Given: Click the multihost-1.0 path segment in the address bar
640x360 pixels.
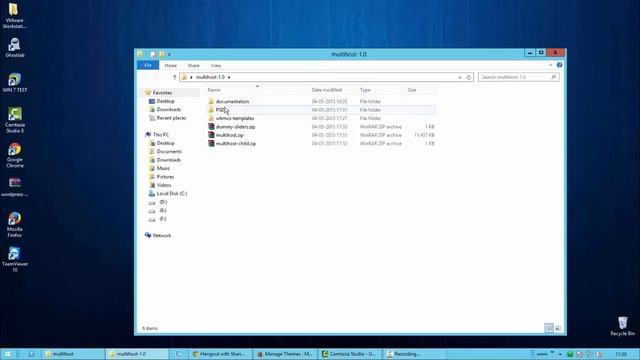Looking at the screenshot, I should pyautogui.click(x=210, y=77).
